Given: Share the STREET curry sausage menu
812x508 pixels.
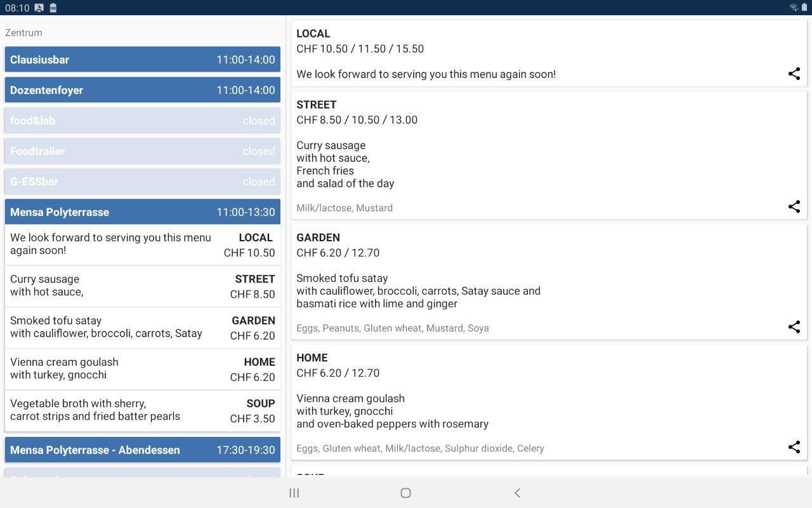Looking at the screenshot, I should point(794,207).
